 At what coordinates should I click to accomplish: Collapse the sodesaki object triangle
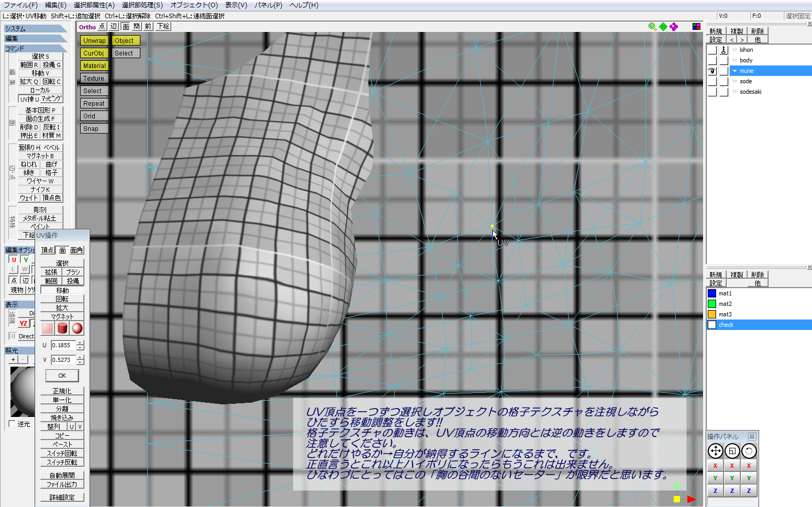(x=734, y=92)
